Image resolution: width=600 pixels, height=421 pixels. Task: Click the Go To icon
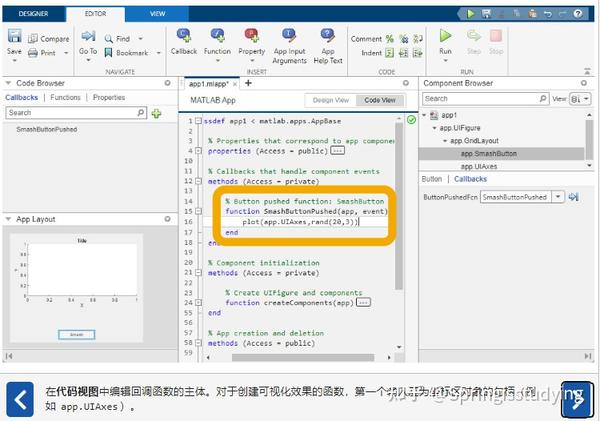[88, 36]
